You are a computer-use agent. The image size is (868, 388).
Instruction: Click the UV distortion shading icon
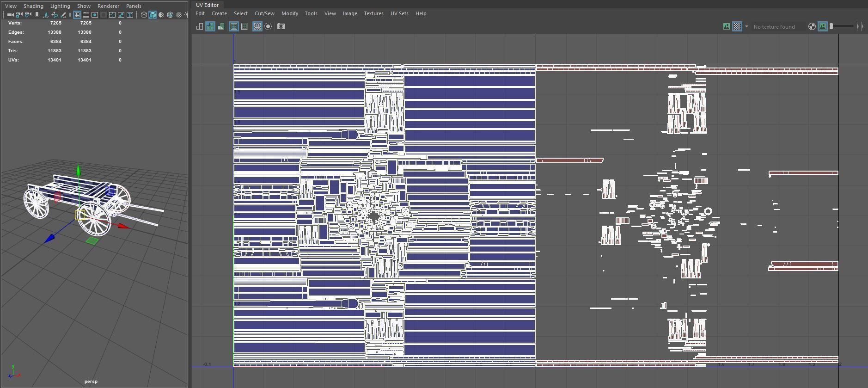coord(221,26)
